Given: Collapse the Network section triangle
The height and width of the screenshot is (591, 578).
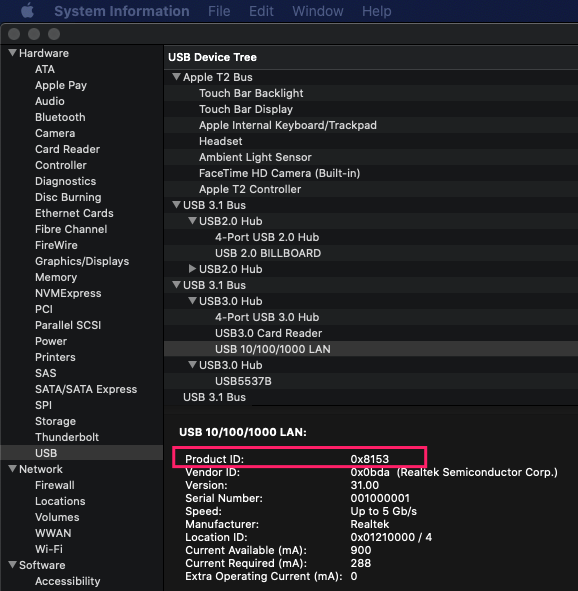Looking at the screenshot, I should (12, 469).
